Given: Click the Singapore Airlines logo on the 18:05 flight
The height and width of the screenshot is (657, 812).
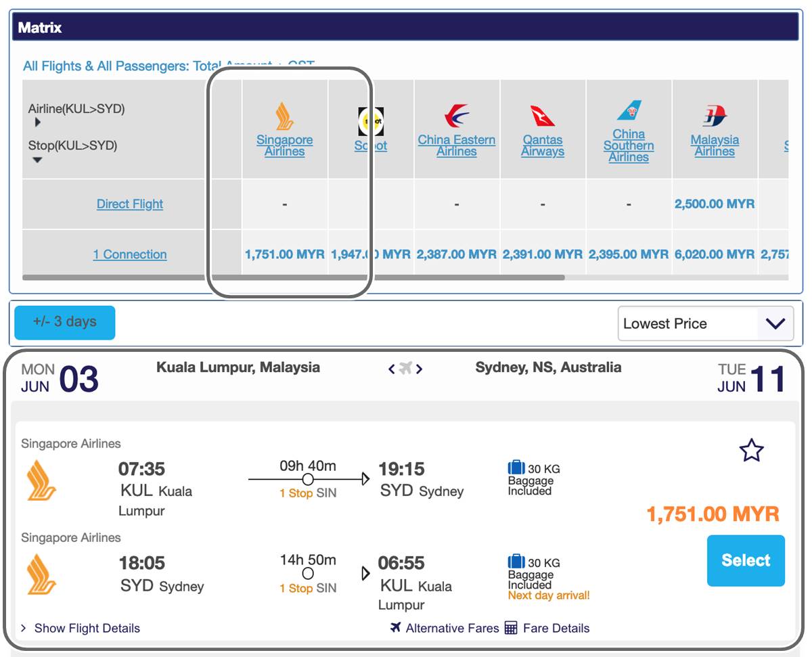Looking at the screenshot, I should click(x=41, y=574).
